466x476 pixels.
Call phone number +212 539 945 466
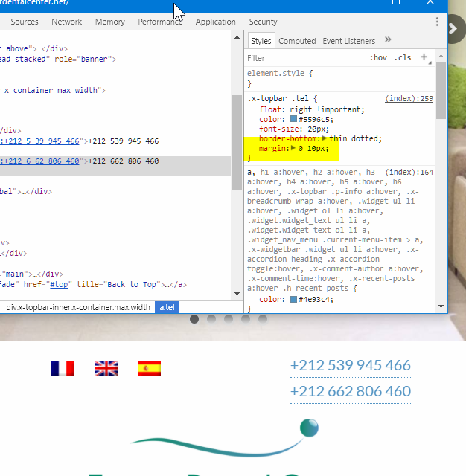[x=350, y=365]
